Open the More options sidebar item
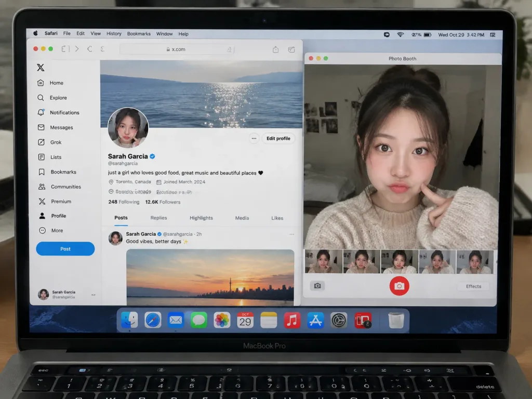532x399 pixels. pos(50,230)
